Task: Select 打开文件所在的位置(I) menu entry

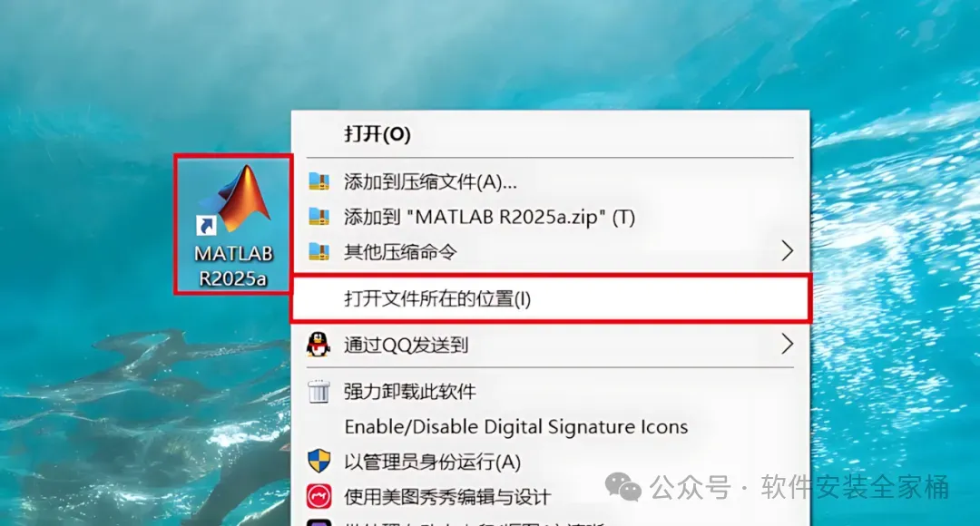Action: [x=551, y=298]
